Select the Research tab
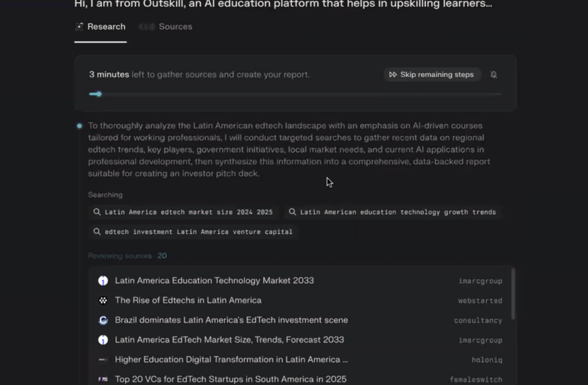 100,27
